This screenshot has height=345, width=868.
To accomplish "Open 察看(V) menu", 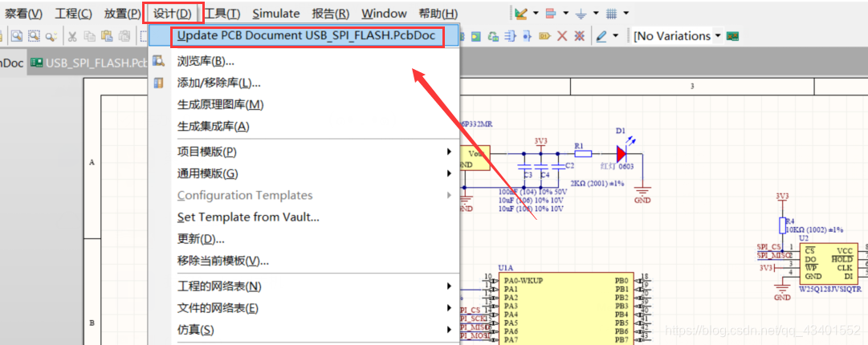I will pyautogui.click(x=24, y=14).
